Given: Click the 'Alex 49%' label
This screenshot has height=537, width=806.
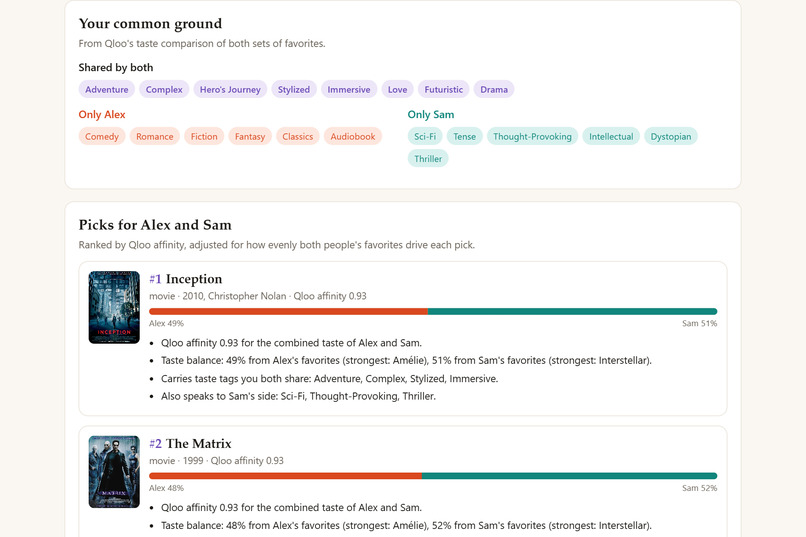Looking at the screenshot, I should [166, 323].
